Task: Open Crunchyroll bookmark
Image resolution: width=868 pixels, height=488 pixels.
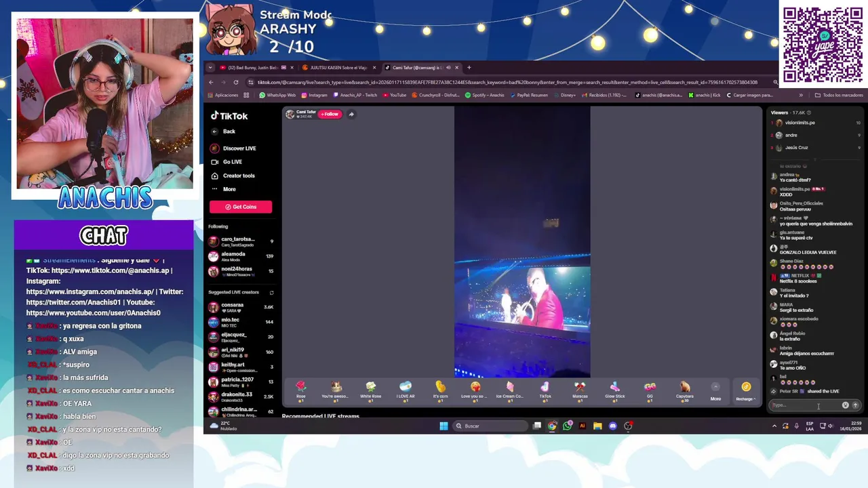Action: pyautogui.click(x=435, y=95)
